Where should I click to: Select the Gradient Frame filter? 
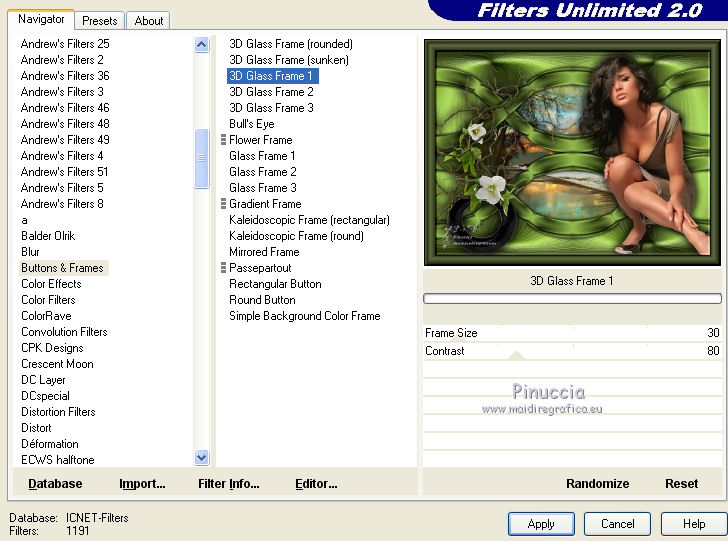click(x=265, y=204)
